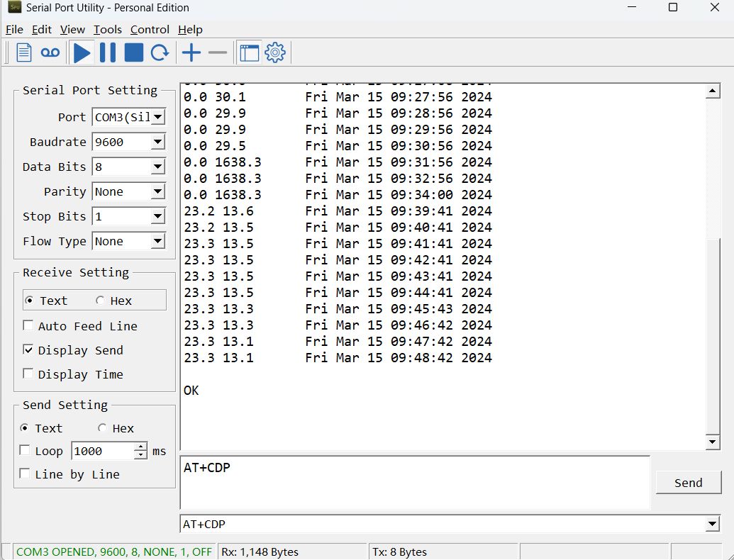Enable Display Time checkbox
The height and width of the screenshot is (560, 734).
[28, 374]
